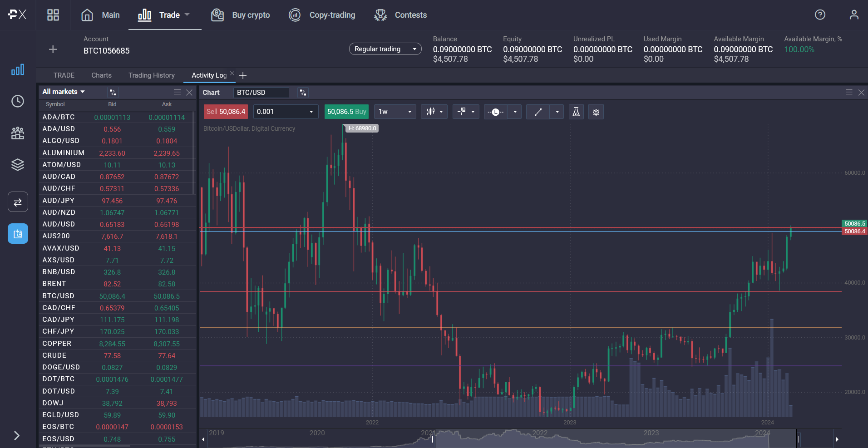868x448 pixels.
Task: Open the layers stack sidebar icon
Action: click(x=18, y=164)
